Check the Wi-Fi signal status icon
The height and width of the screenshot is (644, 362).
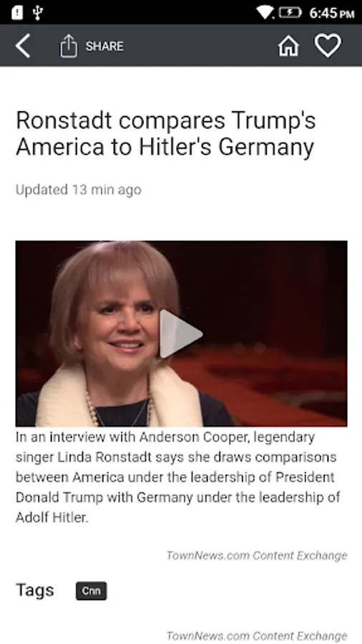click(x=265, y=13)
